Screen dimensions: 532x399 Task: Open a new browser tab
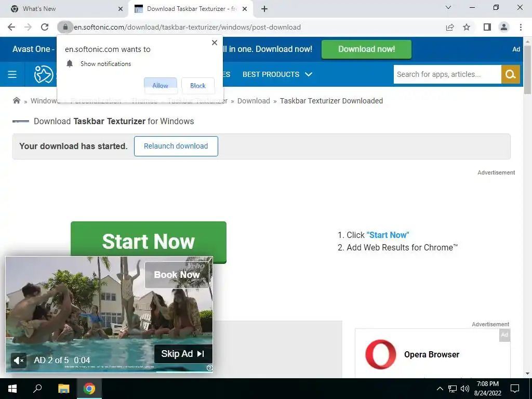[264, 9]
